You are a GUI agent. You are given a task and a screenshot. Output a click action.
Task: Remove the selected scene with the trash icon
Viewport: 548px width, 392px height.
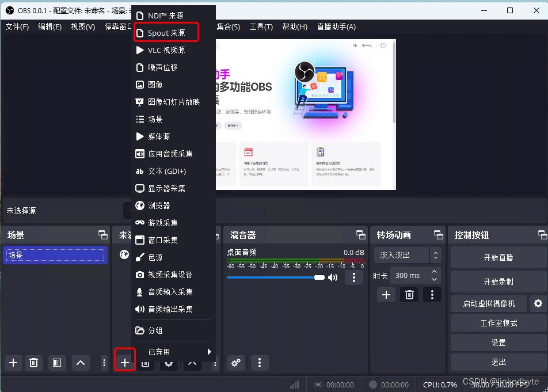pos(33,363)
